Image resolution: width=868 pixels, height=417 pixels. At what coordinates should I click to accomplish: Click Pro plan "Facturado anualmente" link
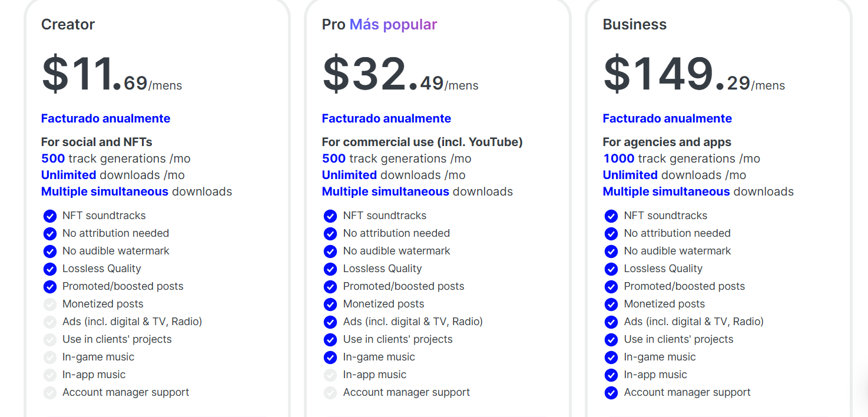point(386,118)
